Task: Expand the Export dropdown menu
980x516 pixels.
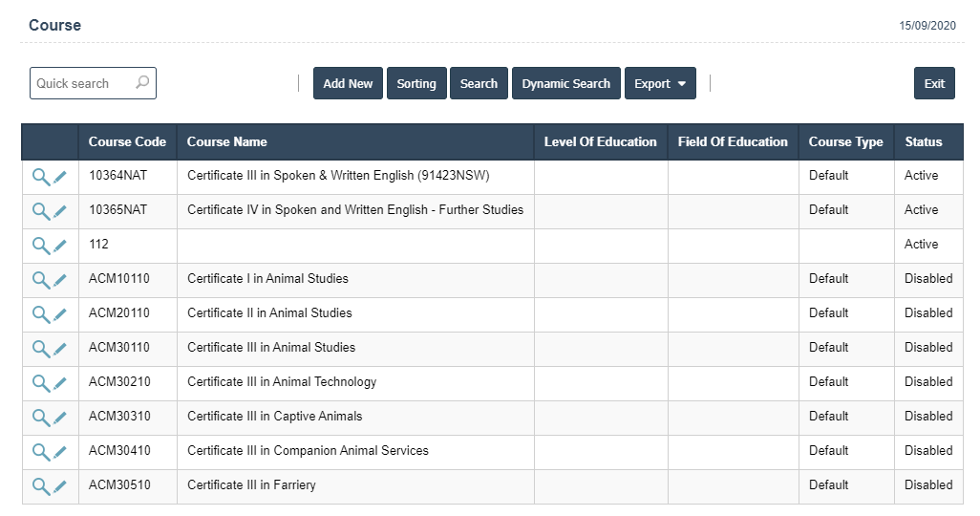Action: 660,83
